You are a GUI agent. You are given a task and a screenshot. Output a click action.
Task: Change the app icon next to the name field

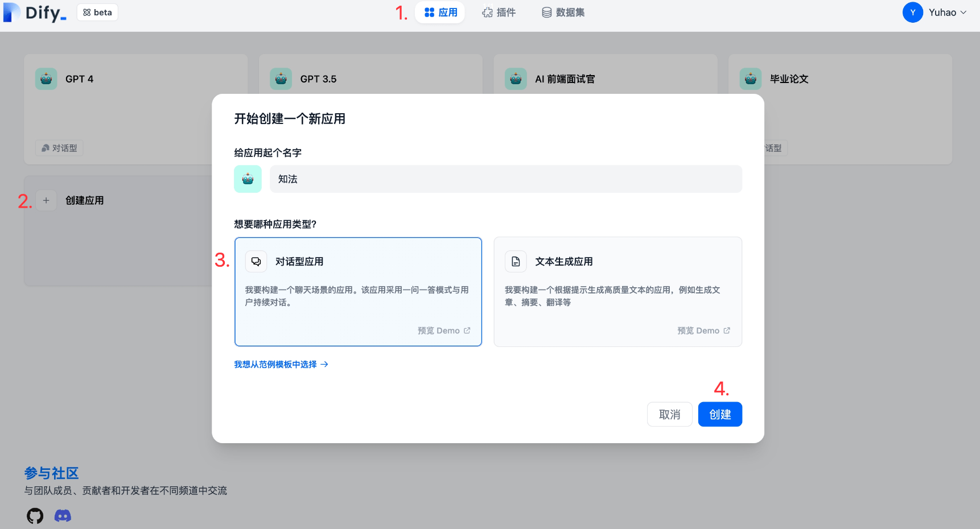[x=248, y=179]
